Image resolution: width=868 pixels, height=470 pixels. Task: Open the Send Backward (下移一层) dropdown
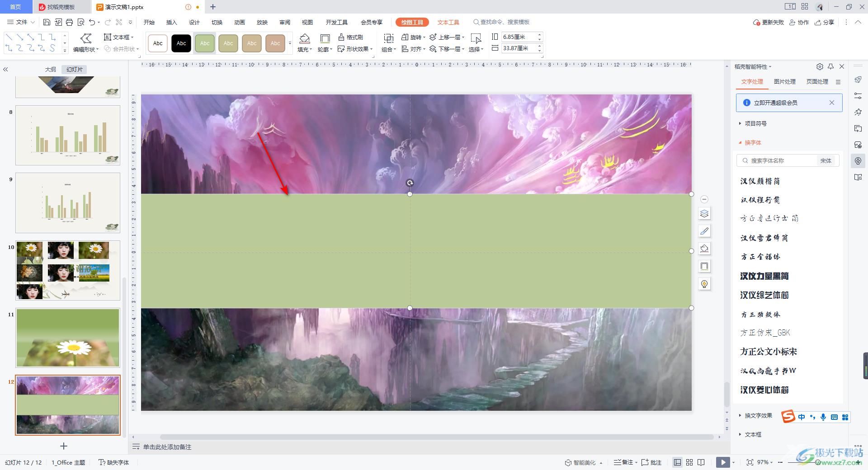pos(447,49)
